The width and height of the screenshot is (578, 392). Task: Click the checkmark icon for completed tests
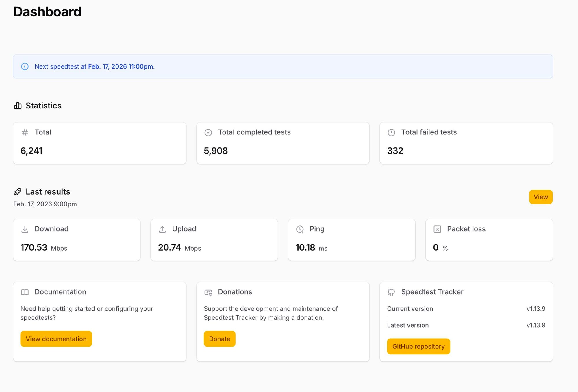[x=208, y=132]
